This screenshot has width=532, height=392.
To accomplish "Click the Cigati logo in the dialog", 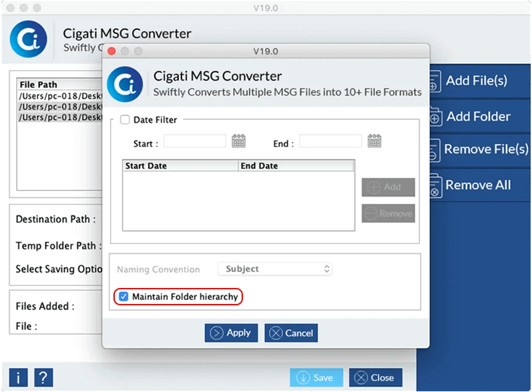I will (125, 85).
